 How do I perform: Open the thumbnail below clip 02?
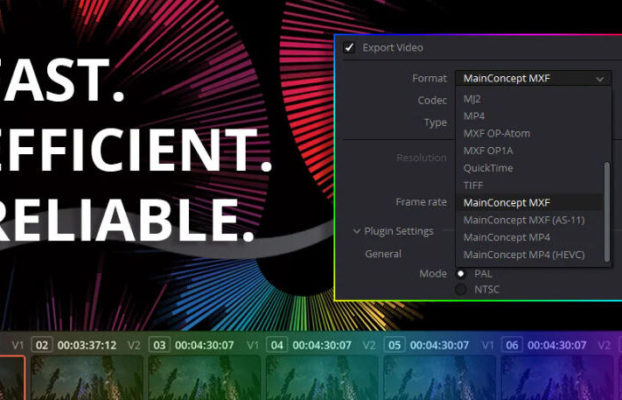click(87, 378)
